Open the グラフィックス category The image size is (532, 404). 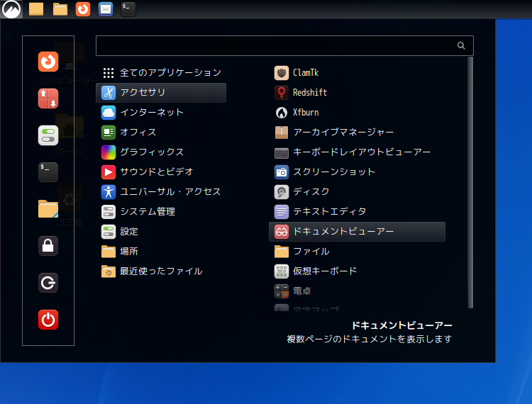pos(161,152)
